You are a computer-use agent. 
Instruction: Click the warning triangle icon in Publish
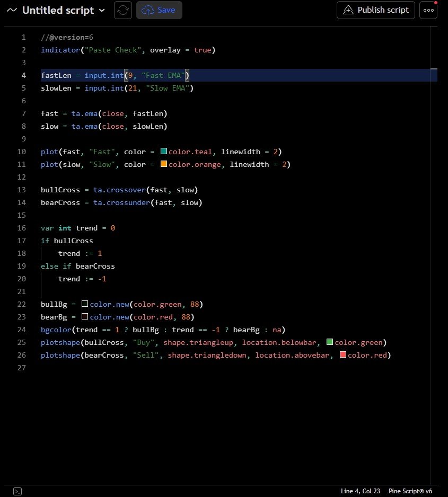(x=348, y=10)
